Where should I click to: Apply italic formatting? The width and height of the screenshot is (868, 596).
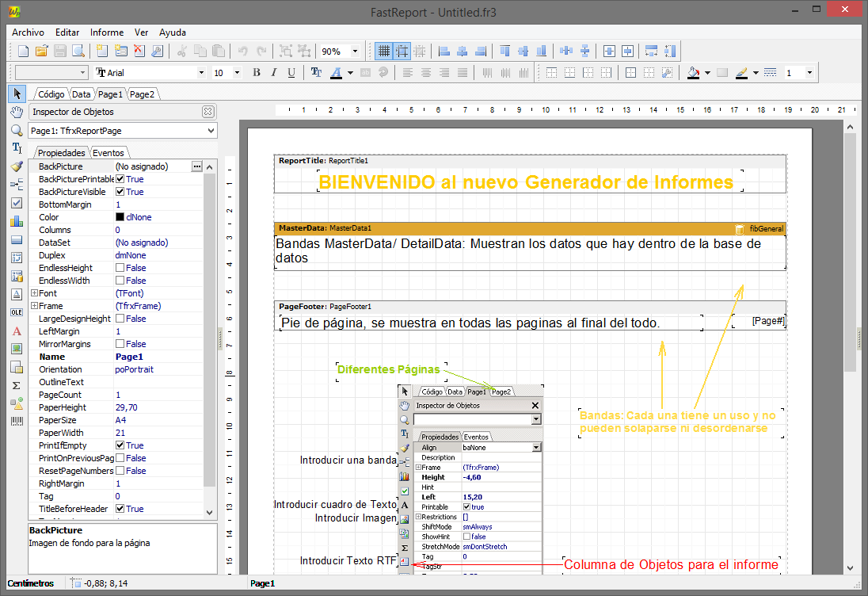pos(274,73)
